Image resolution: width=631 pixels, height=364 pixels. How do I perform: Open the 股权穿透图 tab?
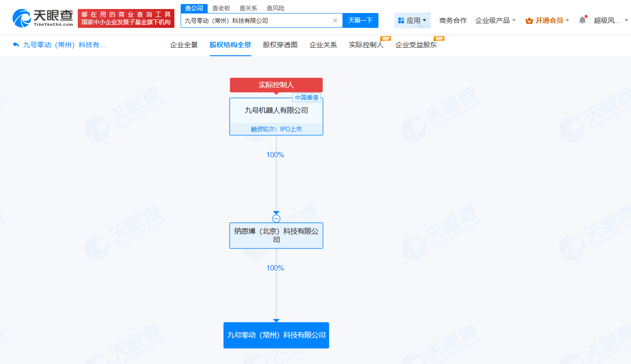(280, 45)
